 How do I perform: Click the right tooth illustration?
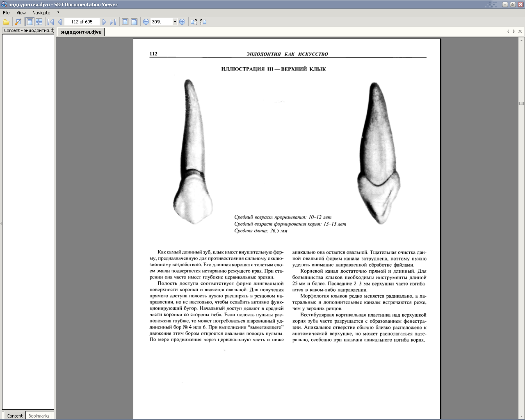378,153
